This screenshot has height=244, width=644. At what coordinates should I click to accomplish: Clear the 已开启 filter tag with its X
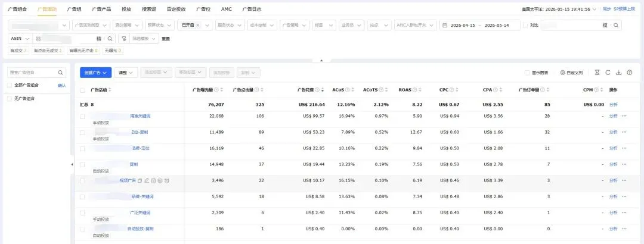click(197, 25)
